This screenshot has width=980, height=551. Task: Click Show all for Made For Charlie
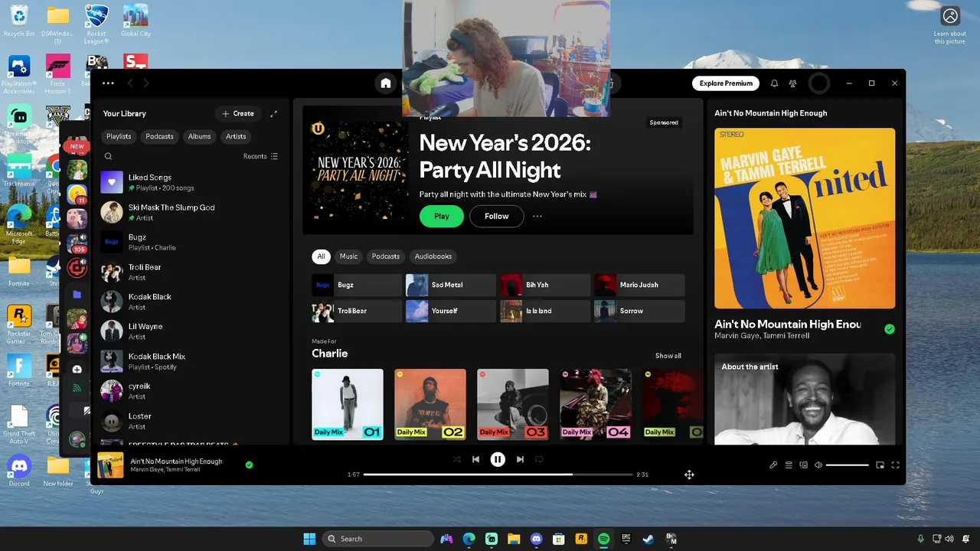click(668, 356)
